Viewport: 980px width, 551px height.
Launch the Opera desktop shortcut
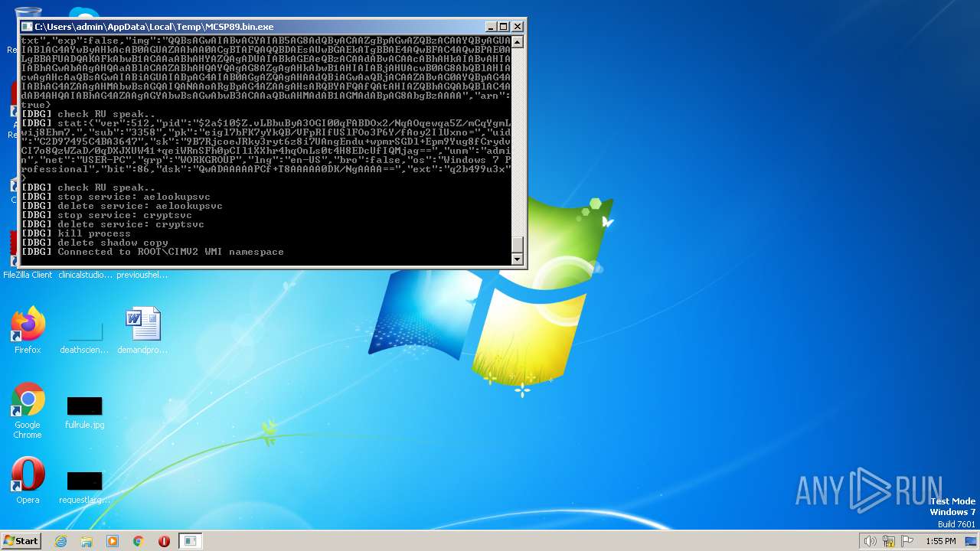pyautogui.click(x=28, y=480)
